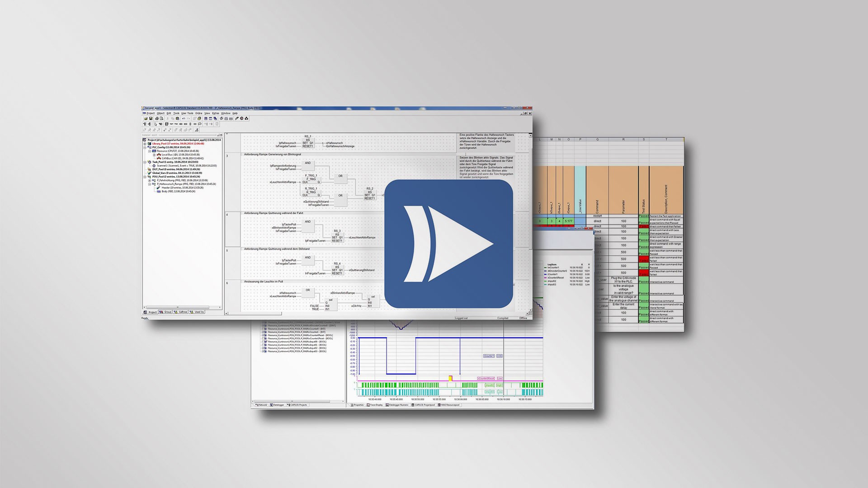The height and width of the screenshot is (488, 868).
Task: Click the Global_Vars tree icon
Action: 149,173
